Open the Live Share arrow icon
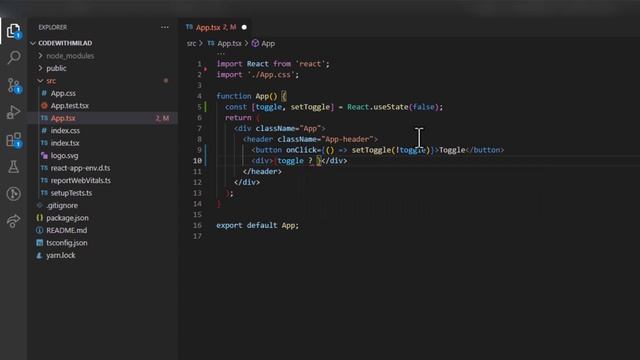 (13, 221)
